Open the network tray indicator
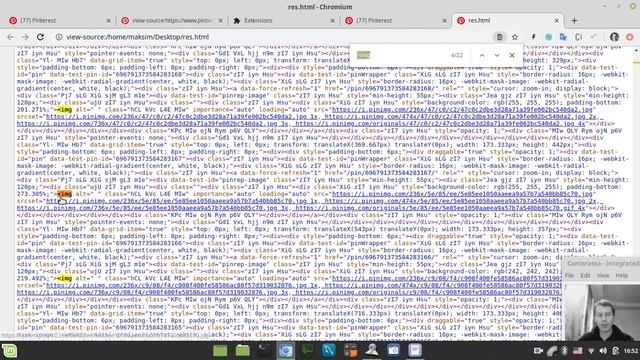The image size is (640, 360). (x=591, y=351)
